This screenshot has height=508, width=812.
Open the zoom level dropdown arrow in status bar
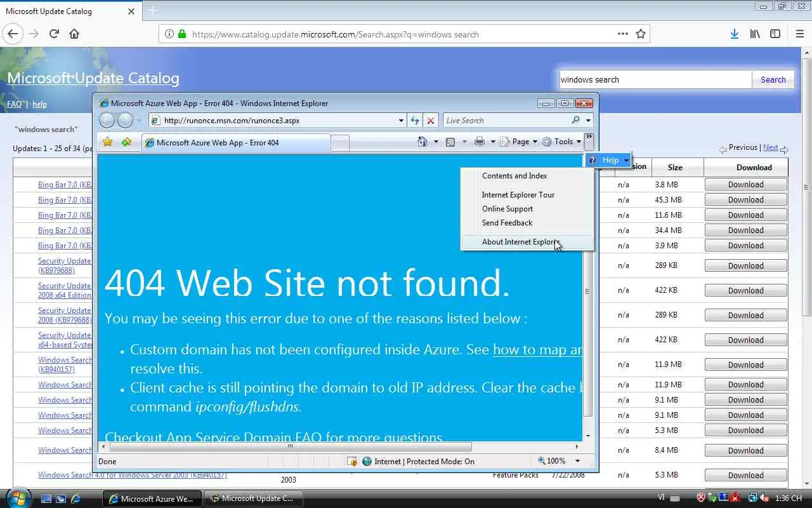click(577, 461)
